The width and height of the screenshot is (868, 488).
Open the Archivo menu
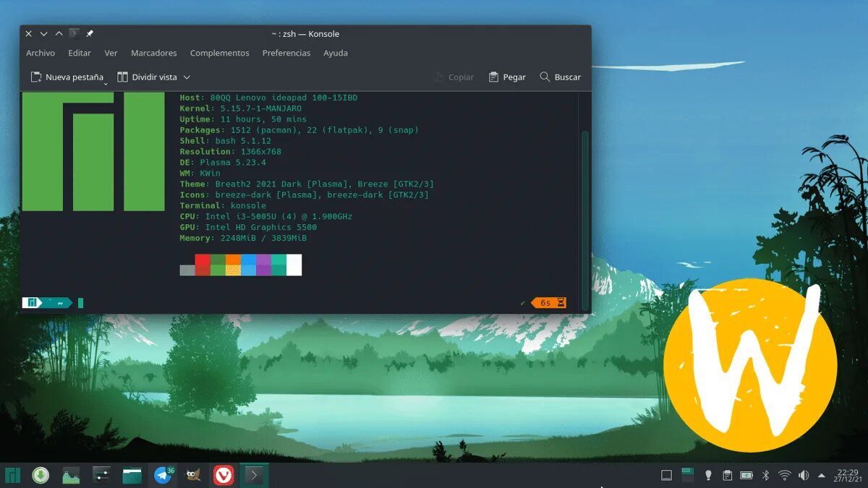coord(41,53)
